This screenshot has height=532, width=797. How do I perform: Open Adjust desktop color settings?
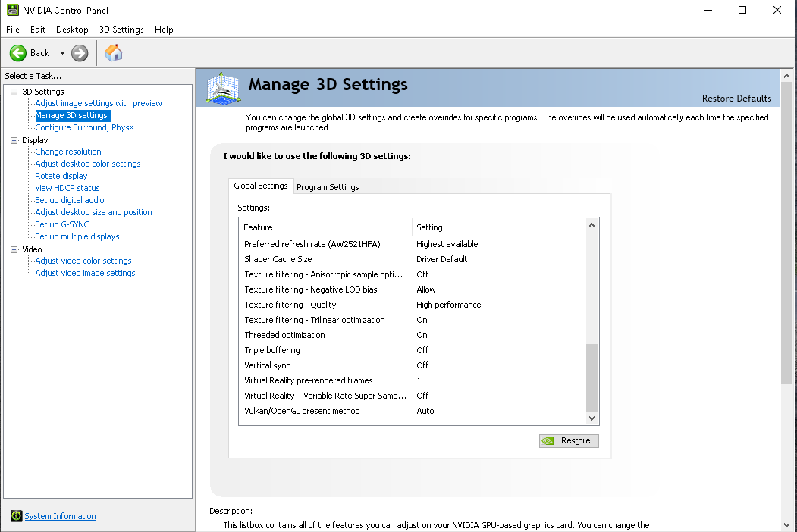pos(88,164)
